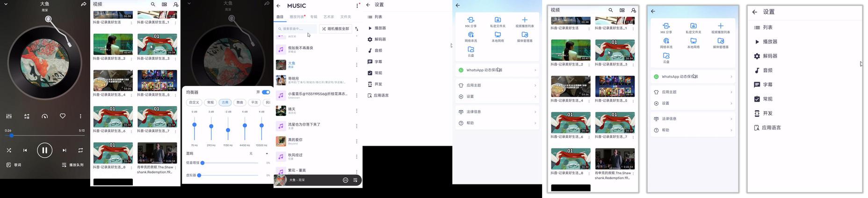
Task: Switch to the 艺术家 artists tab
Action: [329, 17]
